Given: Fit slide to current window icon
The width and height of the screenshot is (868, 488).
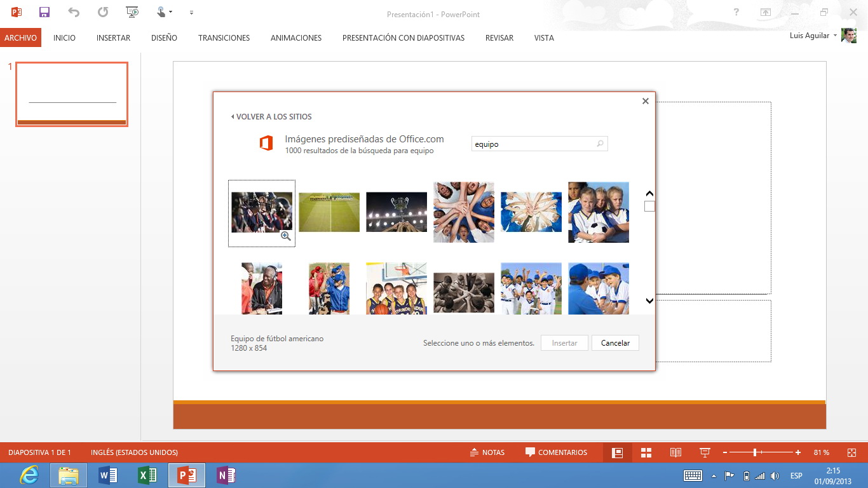Looking at the screenshot, I should click(x=851, y=452).
